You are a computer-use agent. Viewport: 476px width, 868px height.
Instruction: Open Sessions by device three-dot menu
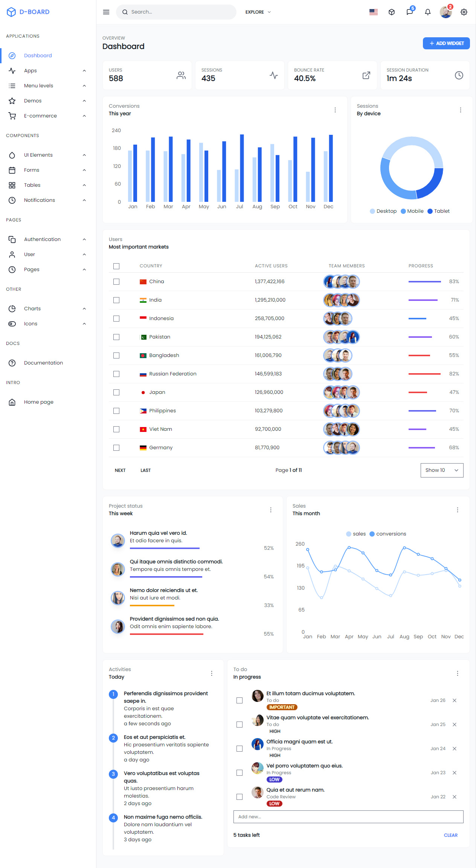click(461, 110)
